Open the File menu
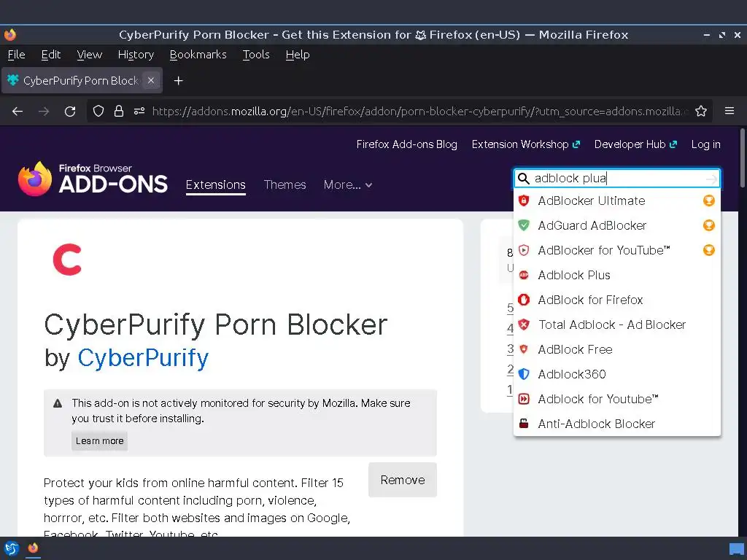747x560 pixels. click(x=16, y=55)
